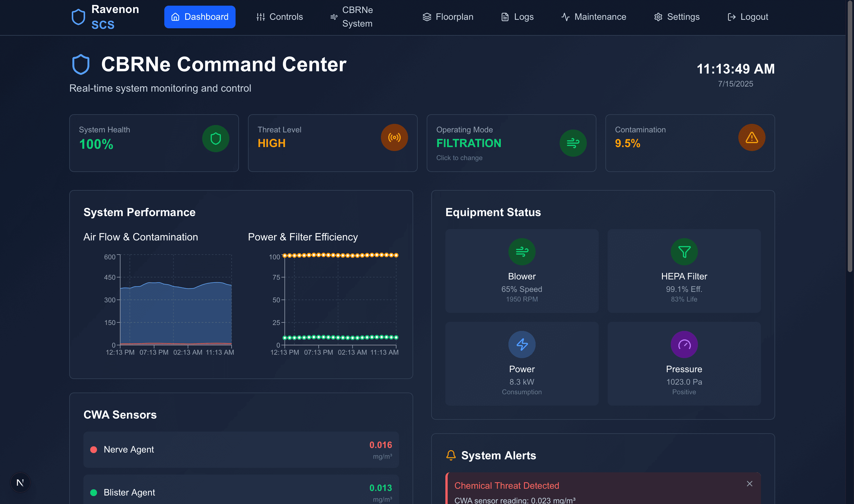Switch to Maintenance page
Image resolution: width=854 pixels, height=504 pixels.
[594, 17]
